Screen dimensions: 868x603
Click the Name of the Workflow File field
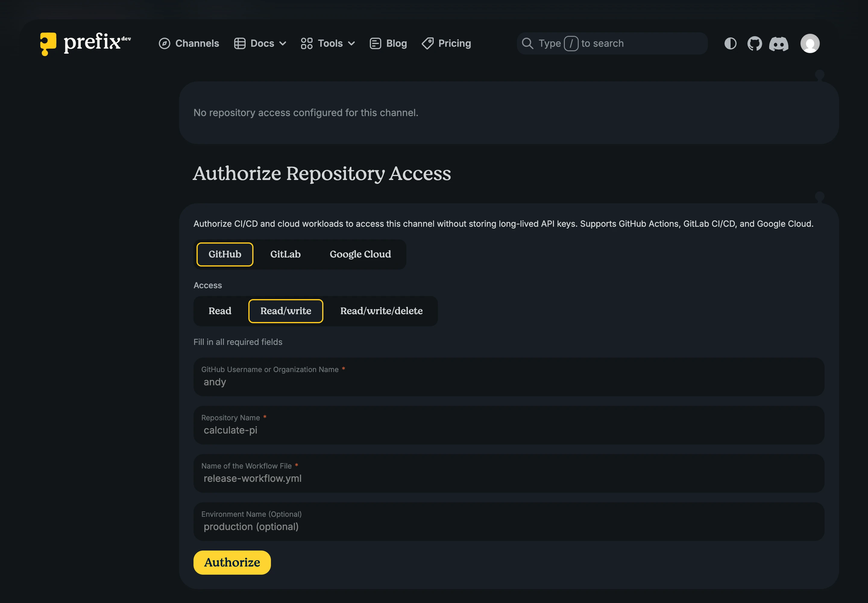pos(509,473)
